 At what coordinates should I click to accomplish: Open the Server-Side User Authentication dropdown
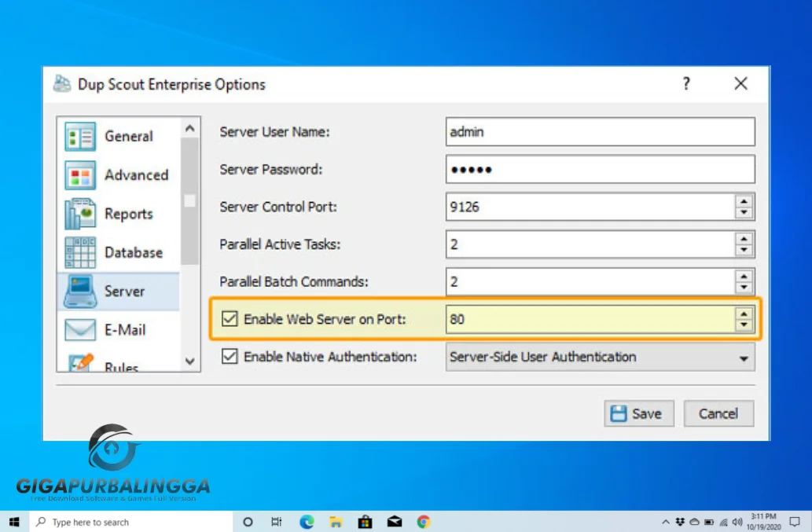tap(601, 357)
